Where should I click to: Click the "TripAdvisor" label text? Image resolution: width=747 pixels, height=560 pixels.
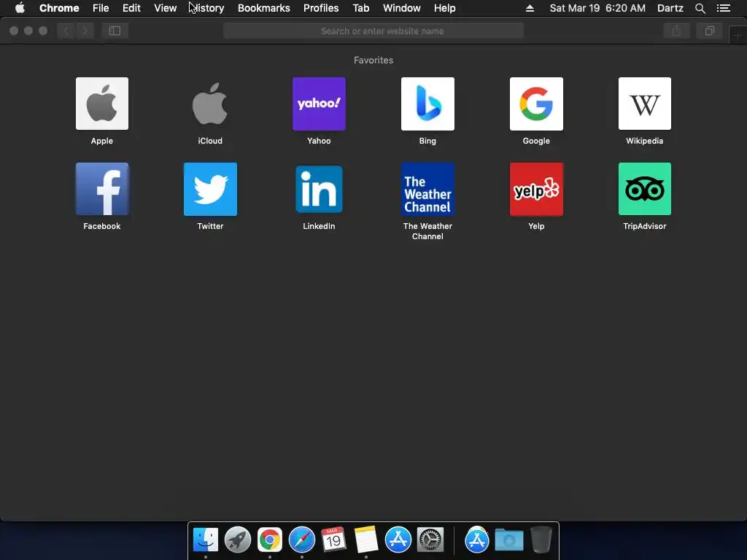click(645, 226)
